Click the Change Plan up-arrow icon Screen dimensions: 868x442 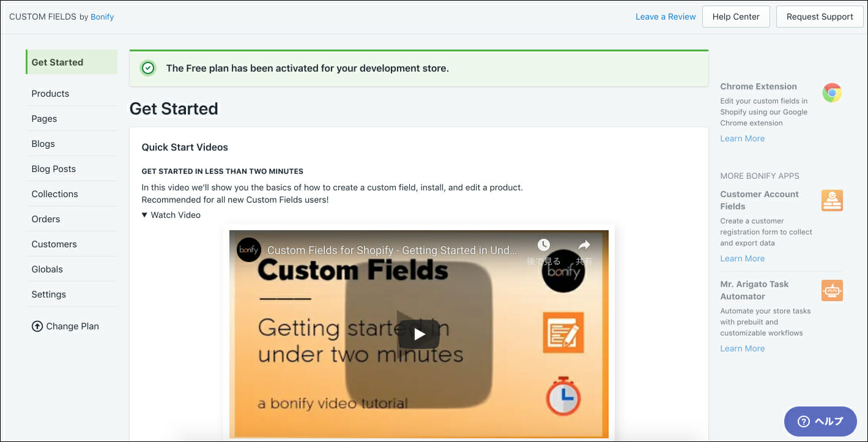point(37,326)
